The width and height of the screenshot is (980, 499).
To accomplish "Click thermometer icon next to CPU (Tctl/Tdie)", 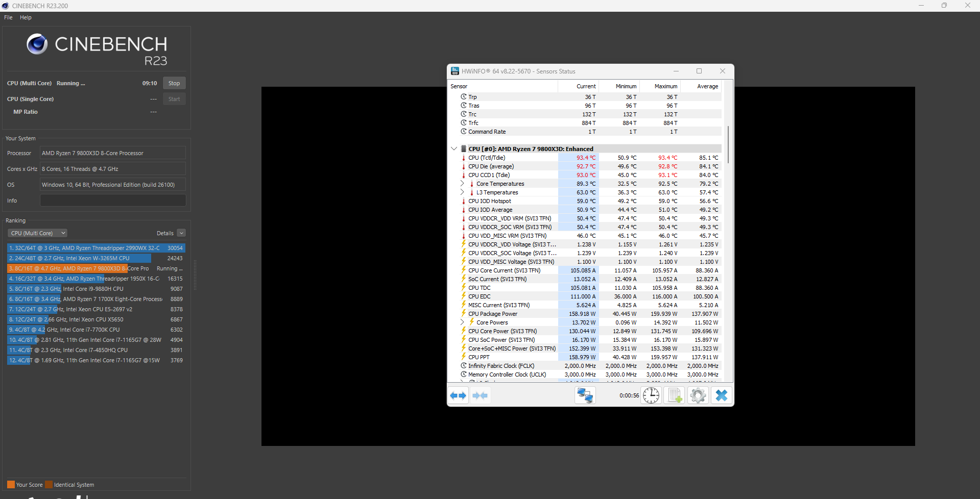I will click(x=464, y=158).
